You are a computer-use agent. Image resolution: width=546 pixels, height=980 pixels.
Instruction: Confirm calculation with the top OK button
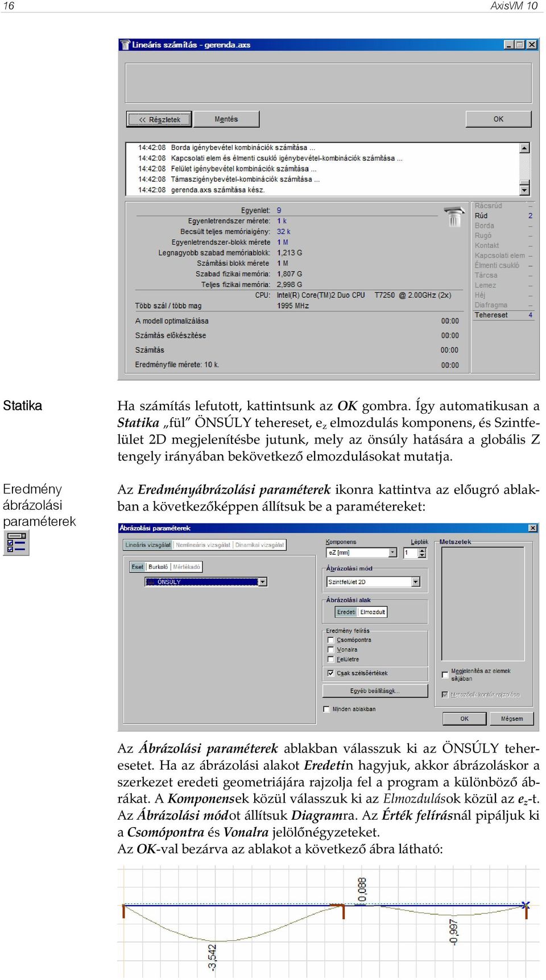pos(498,119)
